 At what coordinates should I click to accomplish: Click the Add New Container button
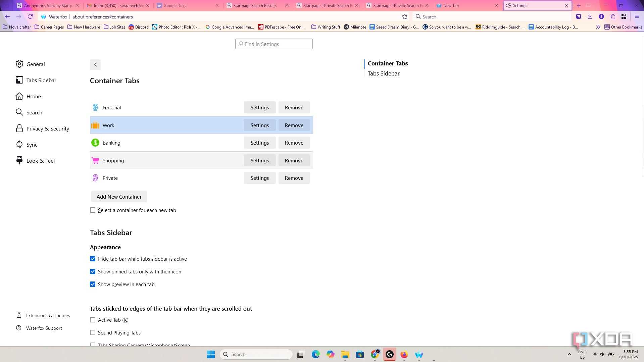click(119, 197)
